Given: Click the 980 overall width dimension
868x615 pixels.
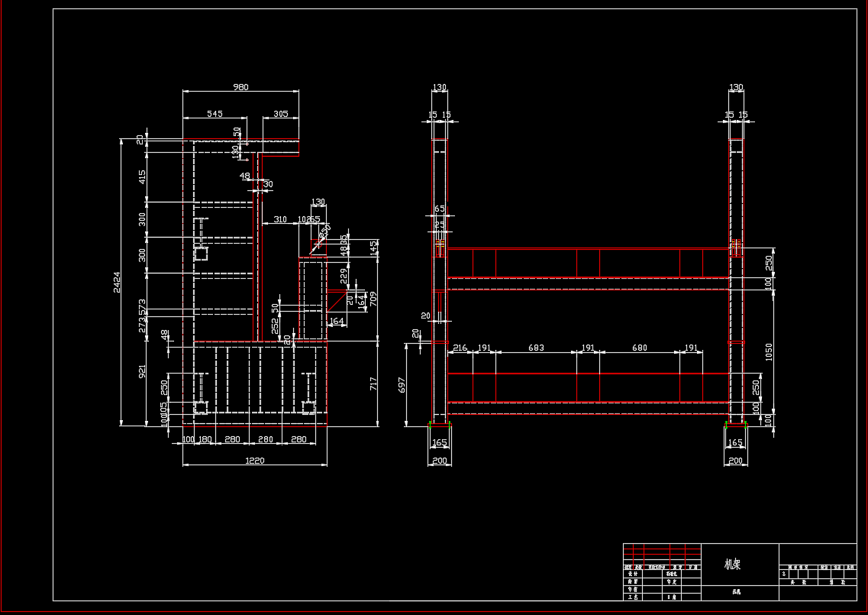Looking at the screenshot, I should pyautogui.click(x=240, y=87).
